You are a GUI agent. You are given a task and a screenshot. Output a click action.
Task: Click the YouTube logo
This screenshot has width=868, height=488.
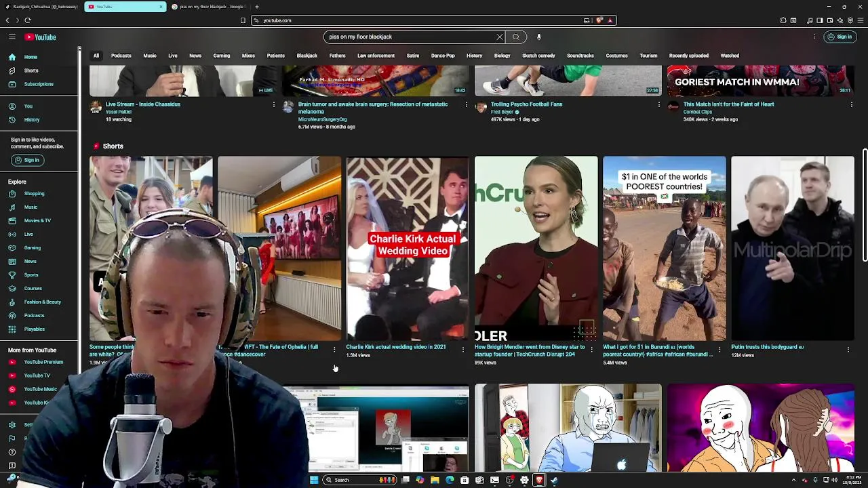pyautogui.click(x=41, y=37)
